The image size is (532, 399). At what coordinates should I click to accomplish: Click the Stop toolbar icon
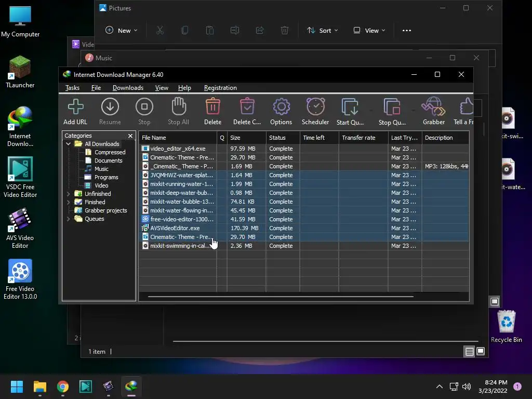[144, 111]
